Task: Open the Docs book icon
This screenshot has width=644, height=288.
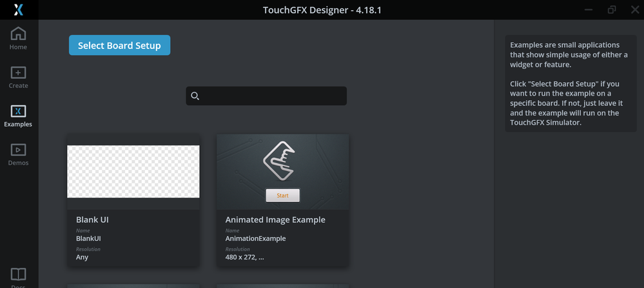Action: tap(18, 276)
